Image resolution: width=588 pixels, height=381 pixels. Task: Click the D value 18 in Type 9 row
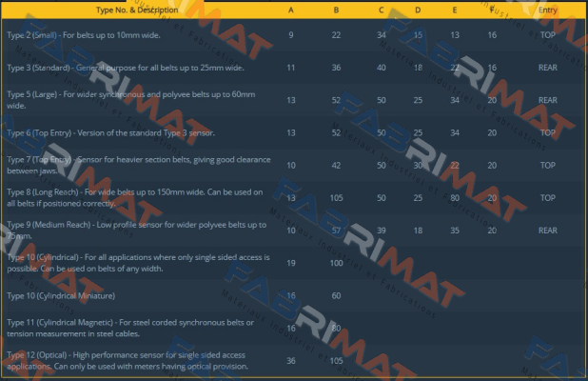click(418, 231)
